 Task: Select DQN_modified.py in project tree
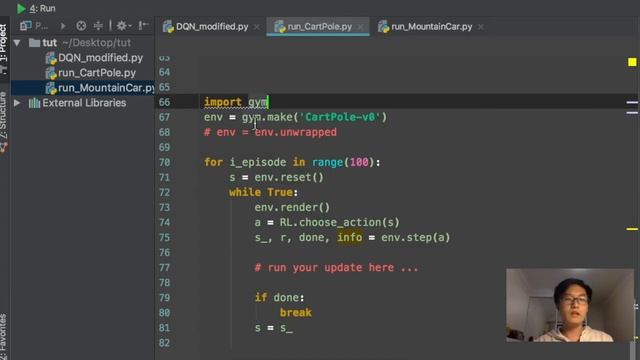tap(100, 58)
